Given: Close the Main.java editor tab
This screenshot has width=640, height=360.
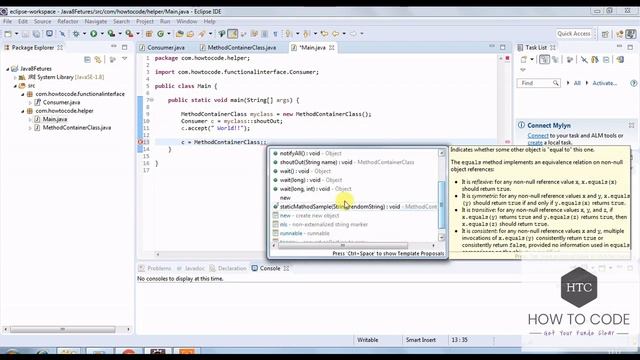Looking at the screenshot, I should (x=332, y=48).
